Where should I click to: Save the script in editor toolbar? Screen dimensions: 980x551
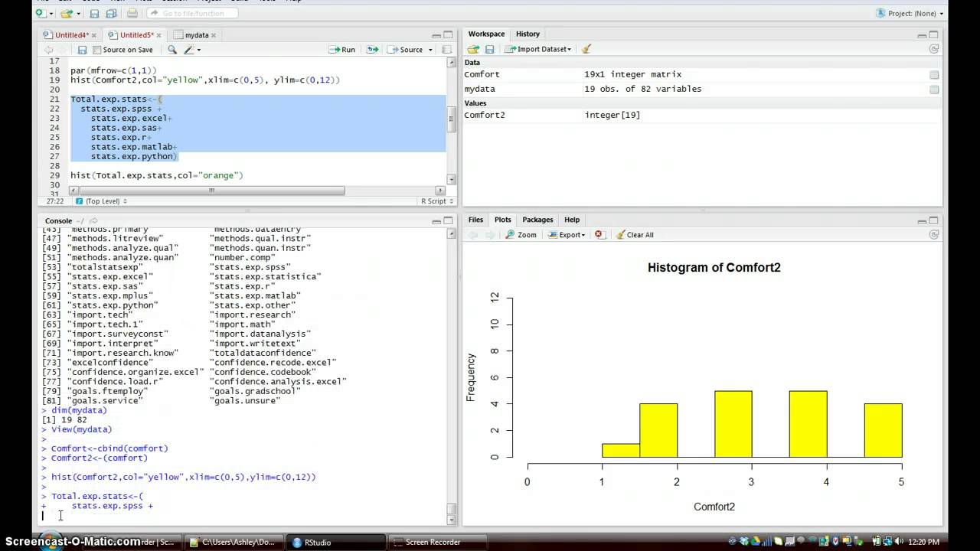(82, 50)
